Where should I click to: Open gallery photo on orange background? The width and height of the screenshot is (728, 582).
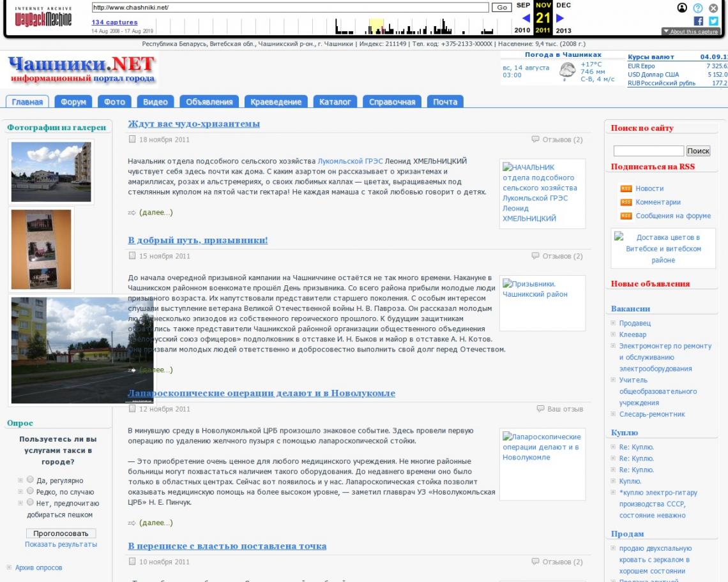click(41, 250)
